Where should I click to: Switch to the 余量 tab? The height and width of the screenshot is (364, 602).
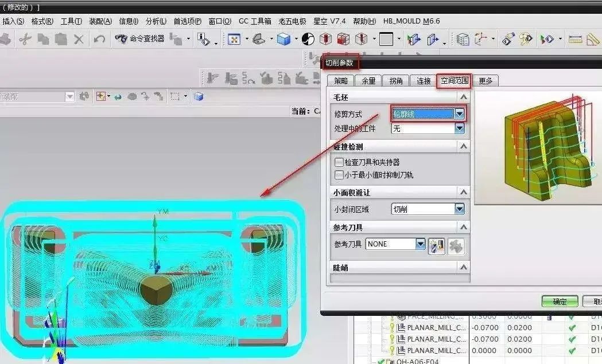click(x=368, y=81)
